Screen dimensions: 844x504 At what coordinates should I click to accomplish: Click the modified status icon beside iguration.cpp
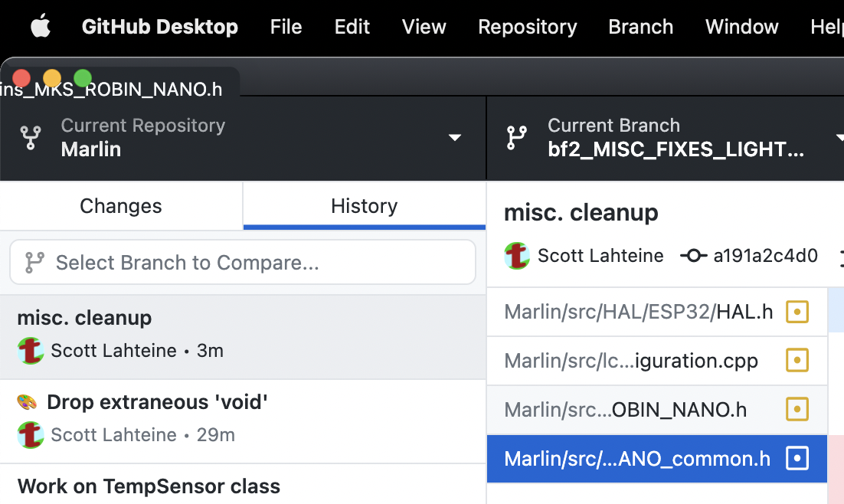[x=797, y=361]
